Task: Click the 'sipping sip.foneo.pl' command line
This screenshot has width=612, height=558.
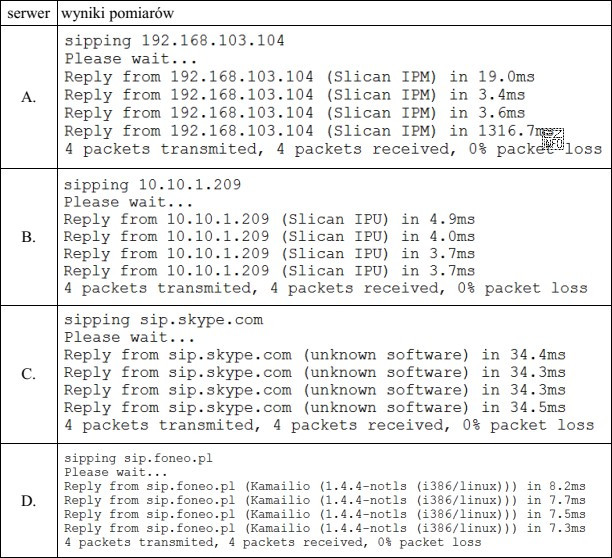Action: (139, 458)
